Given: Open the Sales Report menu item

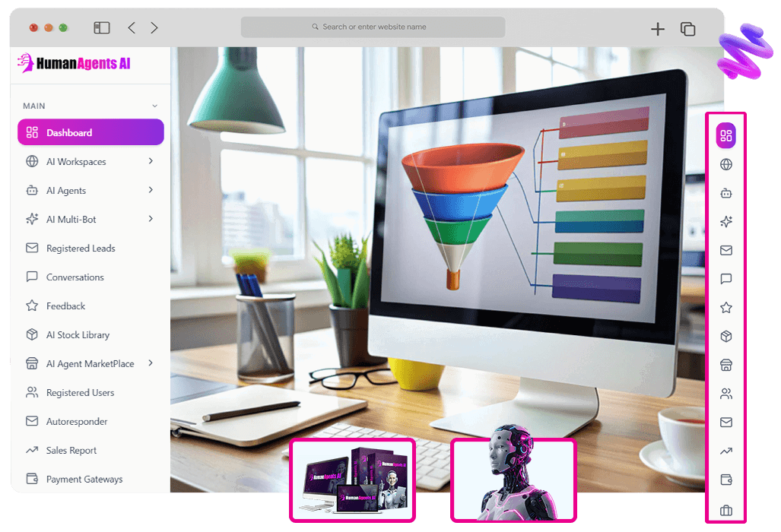Looking at the screenshot, I should [71, 451].
